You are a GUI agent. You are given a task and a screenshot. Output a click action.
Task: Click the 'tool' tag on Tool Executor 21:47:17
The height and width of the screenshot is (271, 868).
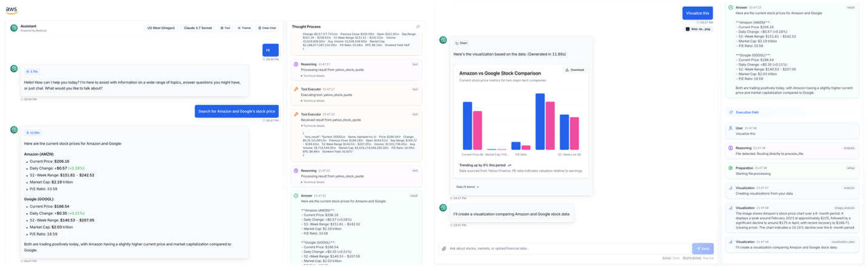click(x=415, y=89)
